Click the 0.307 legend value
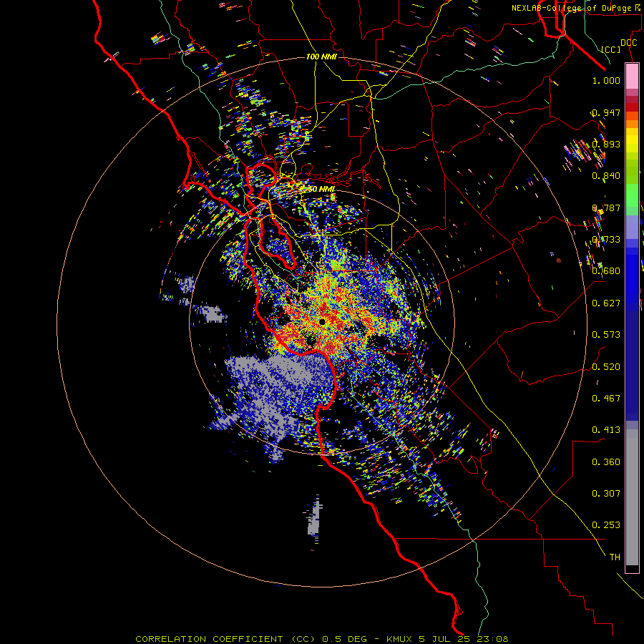This screenshot has width=644, height=644. pyautogui.click(x=606, y=494)
